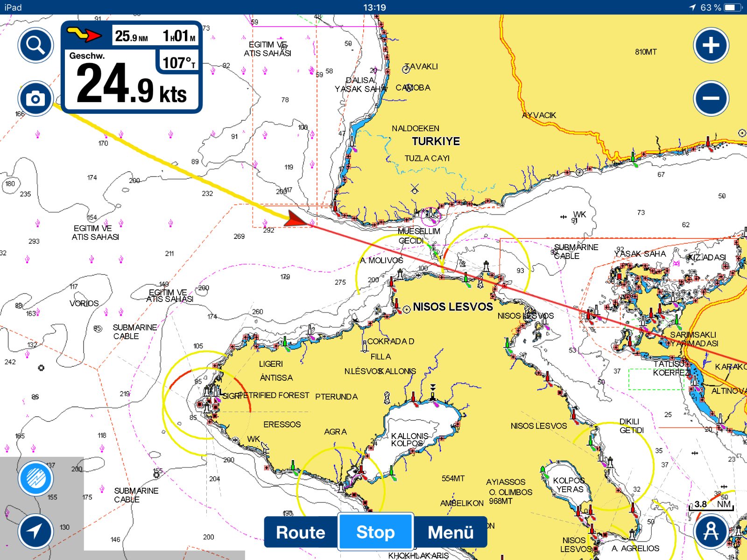The image size is (747, 560).
Task: Tap the magnifying glass search icon
Action: click(x=35, y=45)
